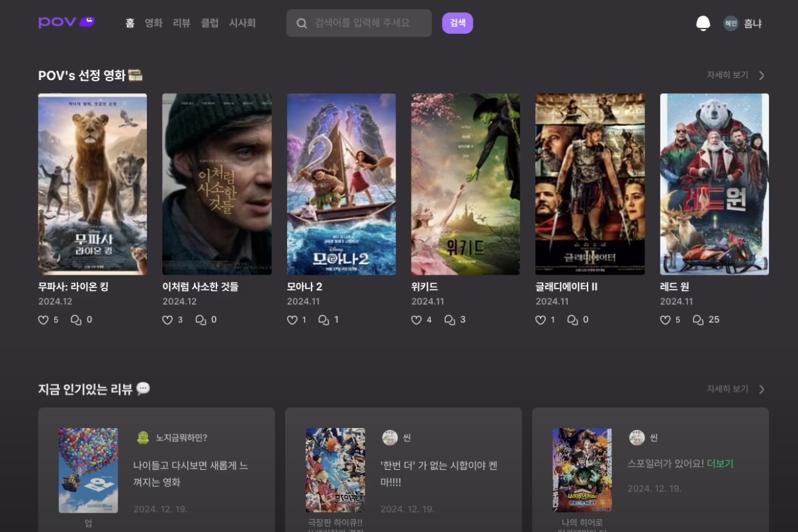Click review text '한번 더' 가 없는 시합이야

point(439,474)
